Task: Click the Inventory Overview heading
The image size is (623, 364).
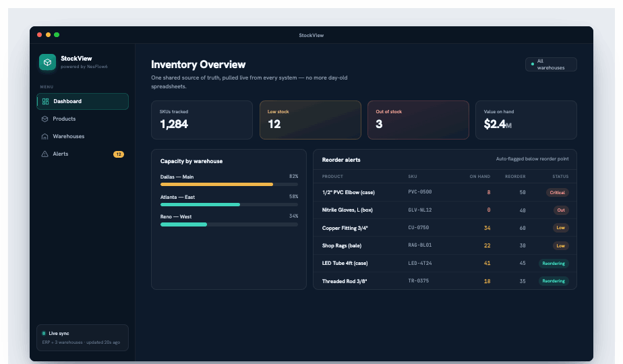Action: pos(198,65)
